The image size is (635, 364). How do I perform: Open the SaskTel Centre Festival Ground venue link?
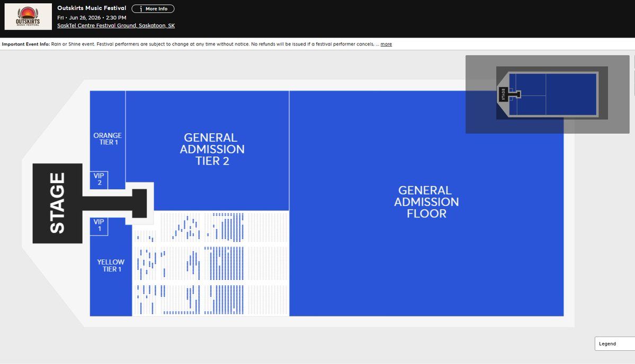tap(116, 25)
